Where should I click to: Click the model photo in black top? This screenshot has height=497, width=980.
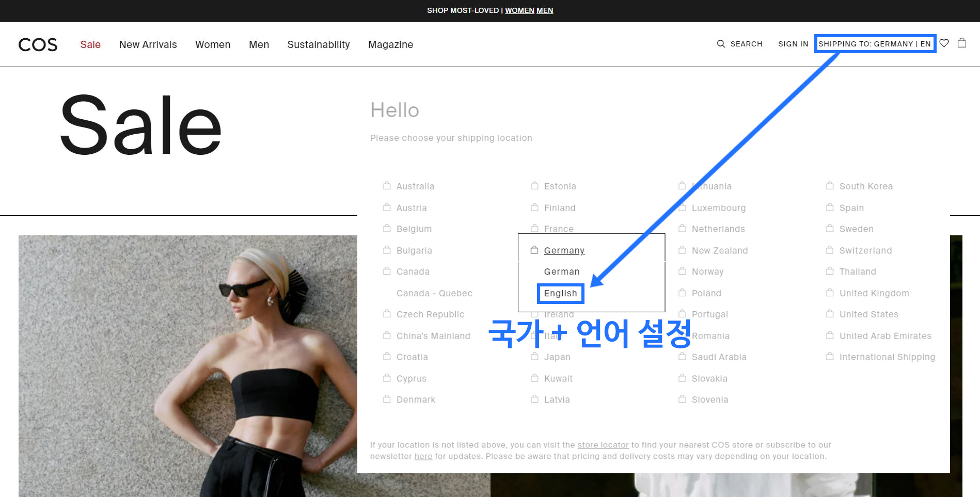[x=255, y=366]
